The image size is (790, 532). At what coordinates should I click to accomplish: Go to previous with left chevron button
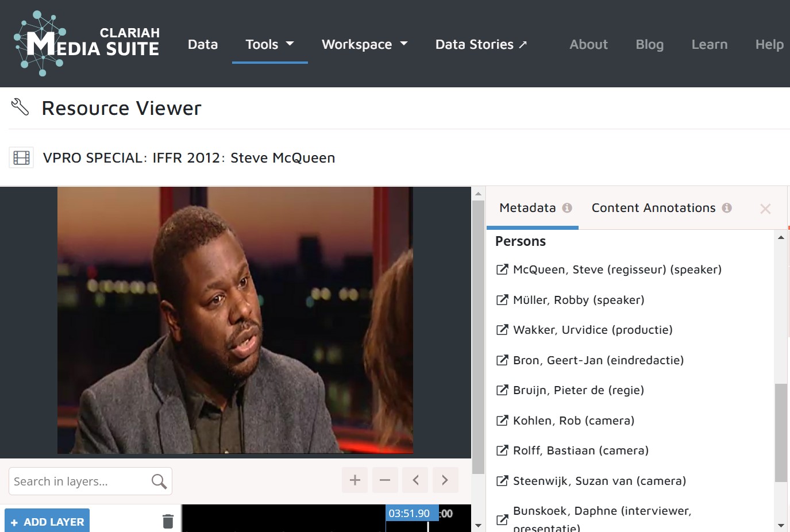coord(415,480)
